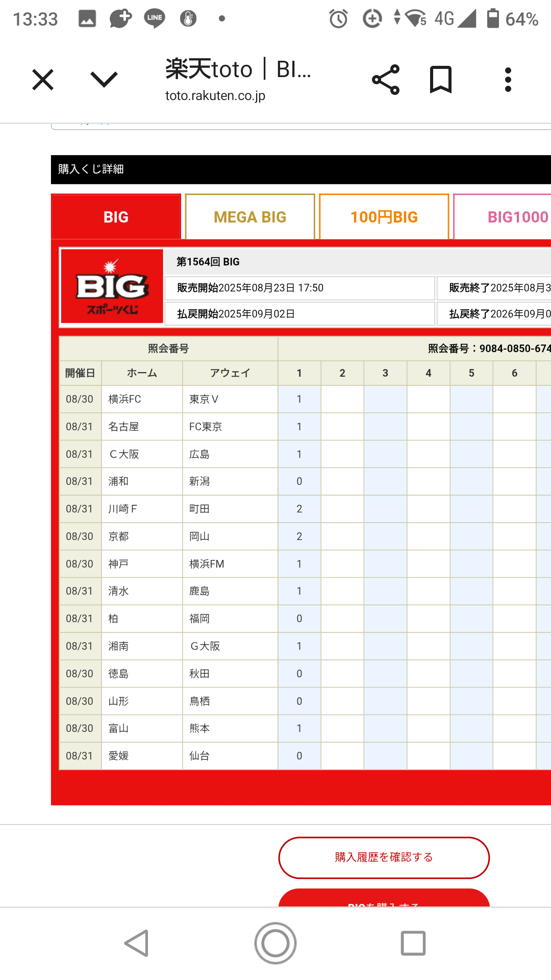The image size is (551, 980).
Task: Tap the share icon
Action: pyautogui.click(x=386, y=80)
